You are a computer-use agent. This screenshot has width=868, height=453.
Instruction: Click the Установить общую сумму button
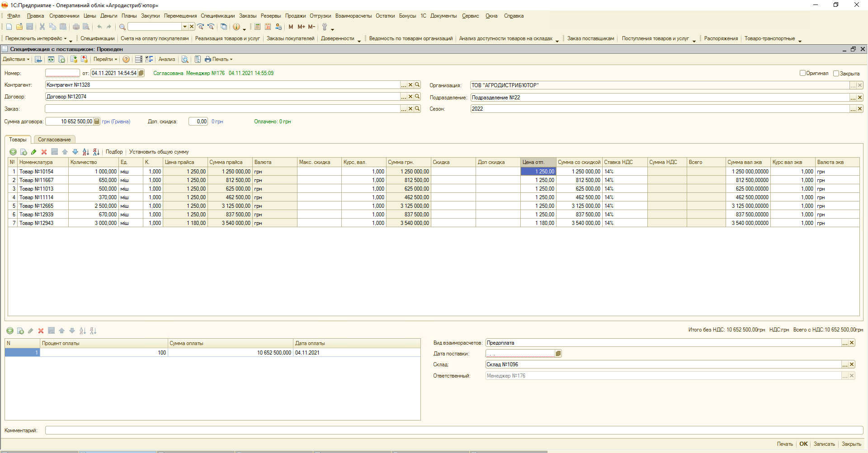pyautogui.click(x=159, y=152)
